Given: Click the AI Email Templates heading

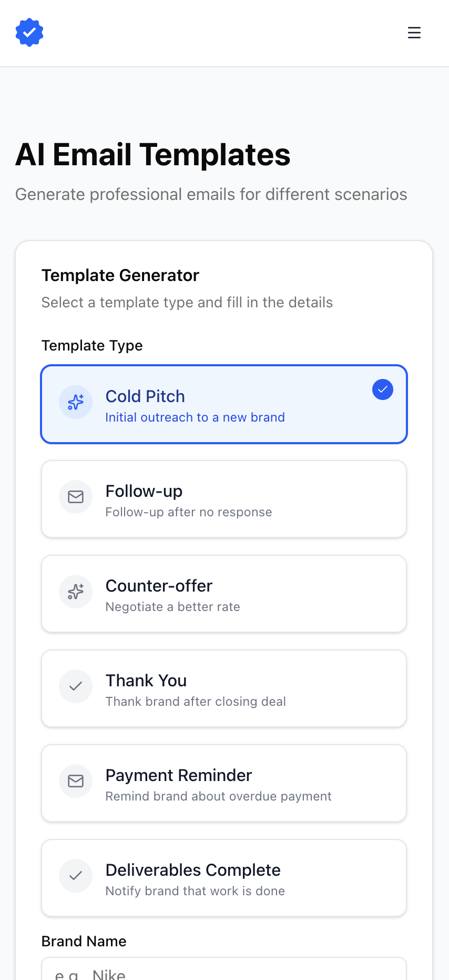Looking at the screenshot, I should coord(154,155).
